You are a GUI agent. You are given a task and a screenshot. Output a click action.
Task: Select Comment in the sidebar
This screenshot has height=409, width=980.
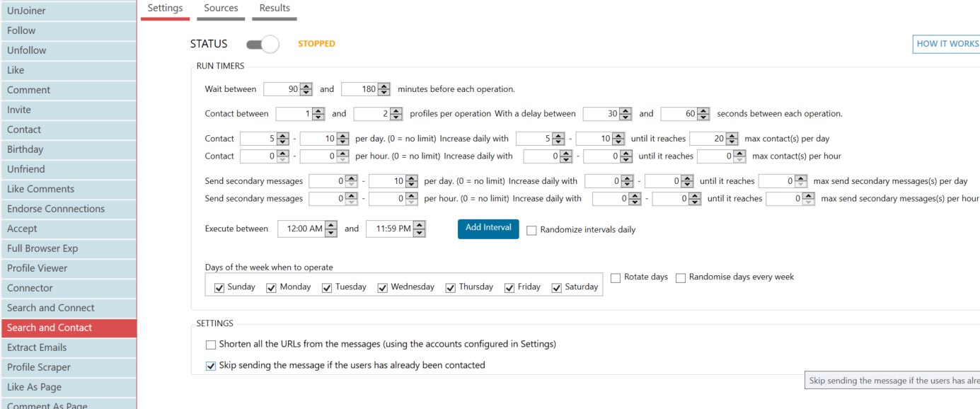click(x=68, y=90)
